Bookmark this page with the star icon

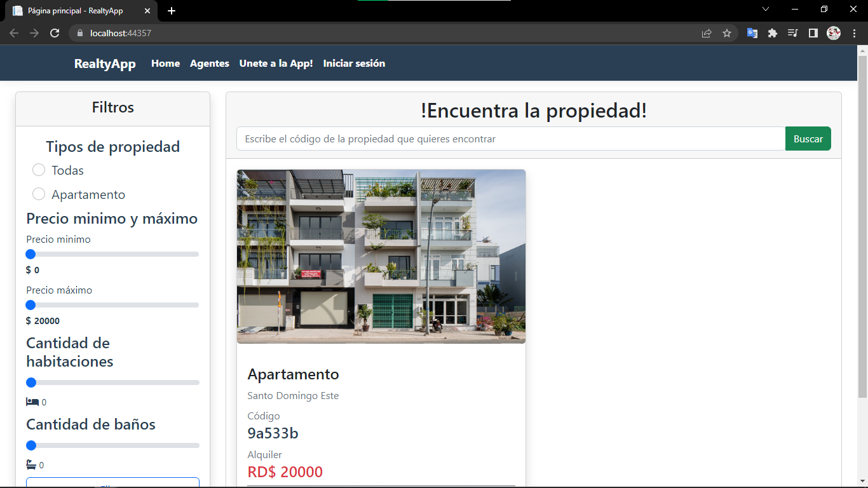point(727,33)
